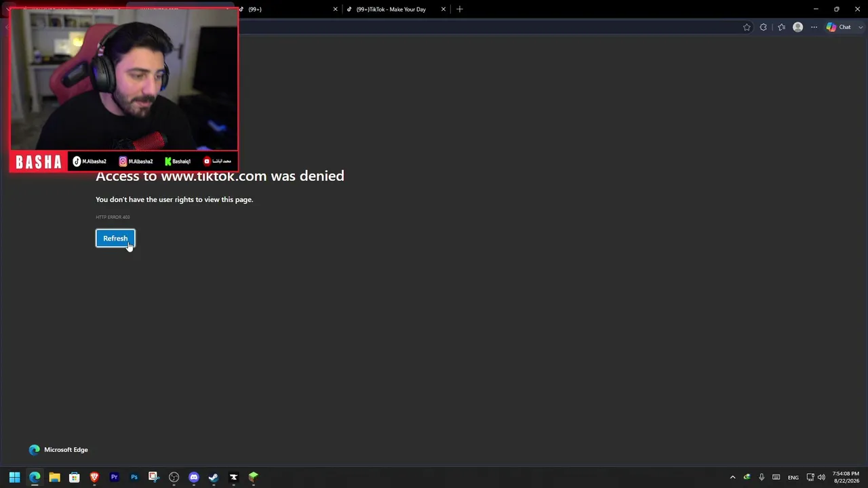This screenshot has width=868, height=488.
Task: Click the blue Refresh button
Action: point(115,239)
